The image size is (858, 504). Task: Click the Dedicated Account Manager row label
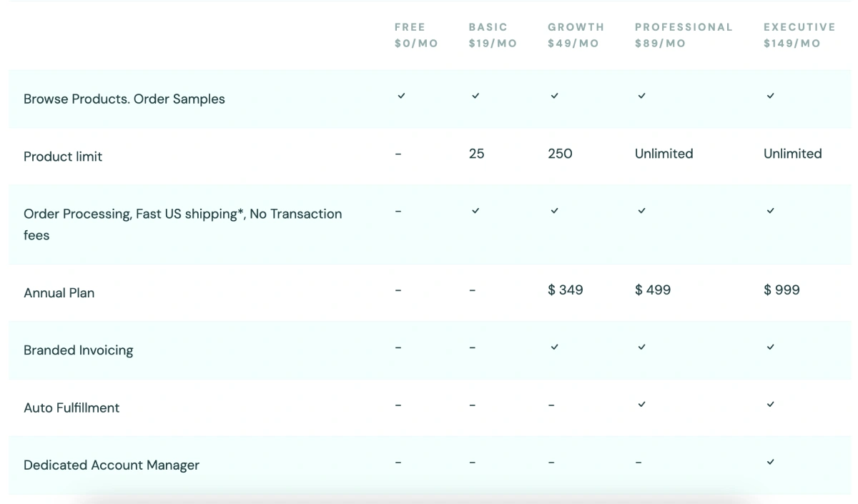[x=112, y=465]
